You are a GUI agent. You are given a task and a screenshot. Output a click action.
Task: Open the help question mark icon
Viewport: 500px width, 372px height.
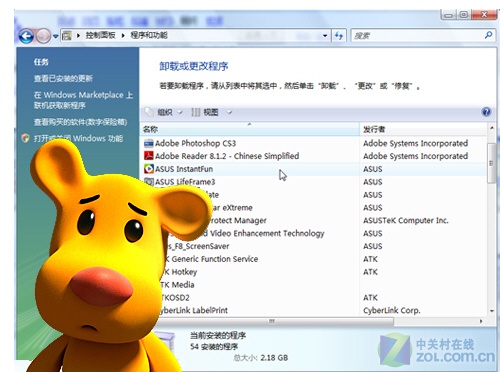click(486, 112)
